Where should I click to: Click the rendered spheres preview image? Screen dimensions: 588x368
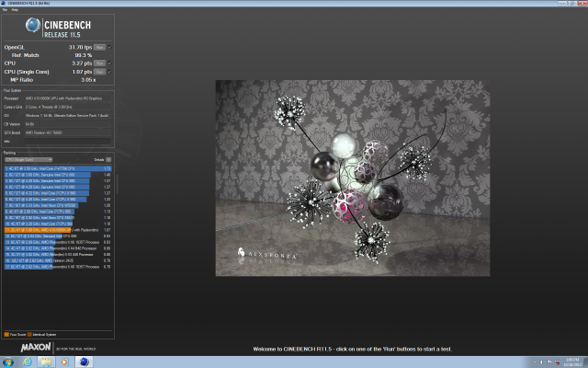(x=353, y=178)
